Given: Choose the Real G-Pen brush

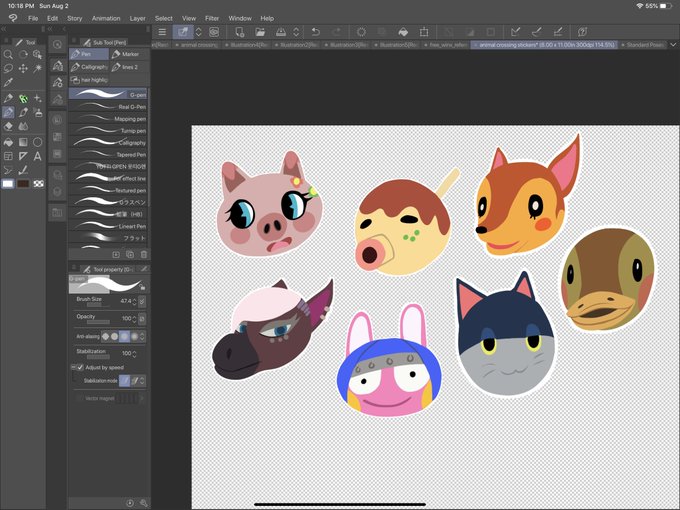Looking at the screenshot, I should pos(108,106).
